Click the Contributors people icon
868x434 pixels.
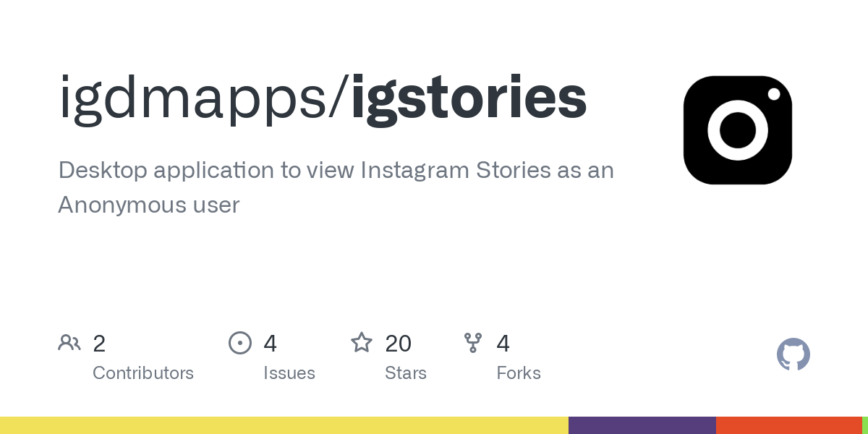[69, 343]
